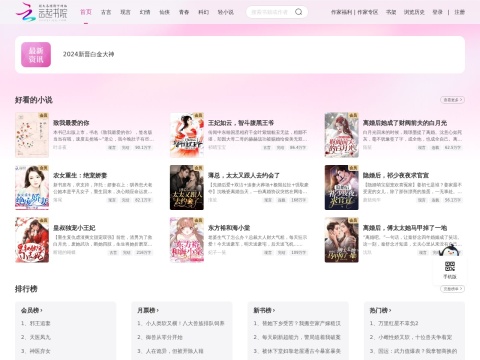Open cover of 东方裕和海小棠

pyautogui.click(x=187, y=240)
